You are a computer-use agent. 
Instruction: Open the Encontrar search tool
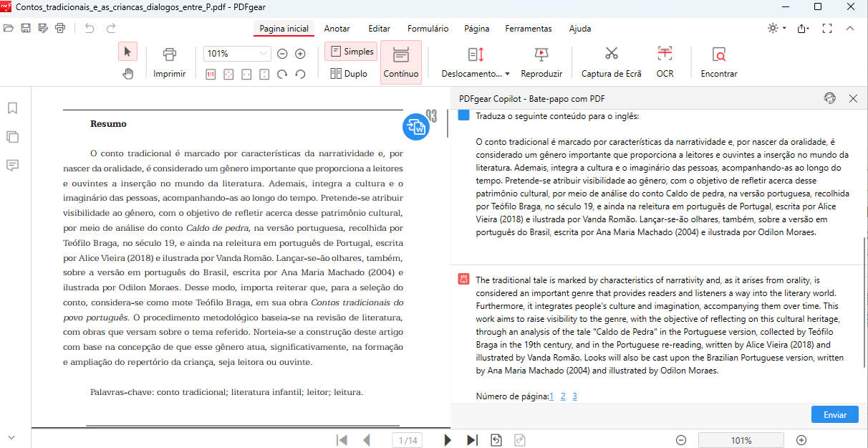[718, 61]
